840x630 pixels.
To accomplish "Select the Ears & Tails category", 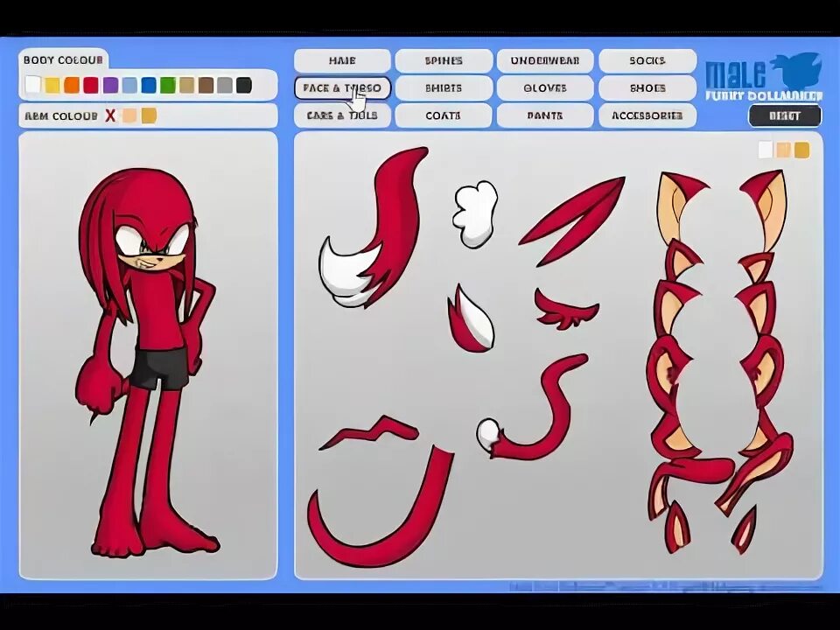I will click(342, 115).
